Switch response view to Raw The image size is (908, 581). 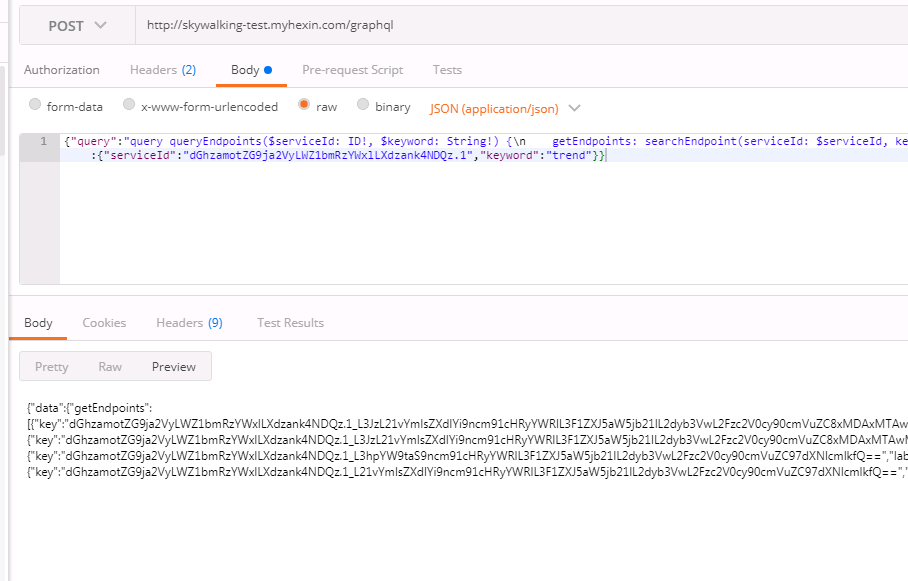(x=110, y=367)
